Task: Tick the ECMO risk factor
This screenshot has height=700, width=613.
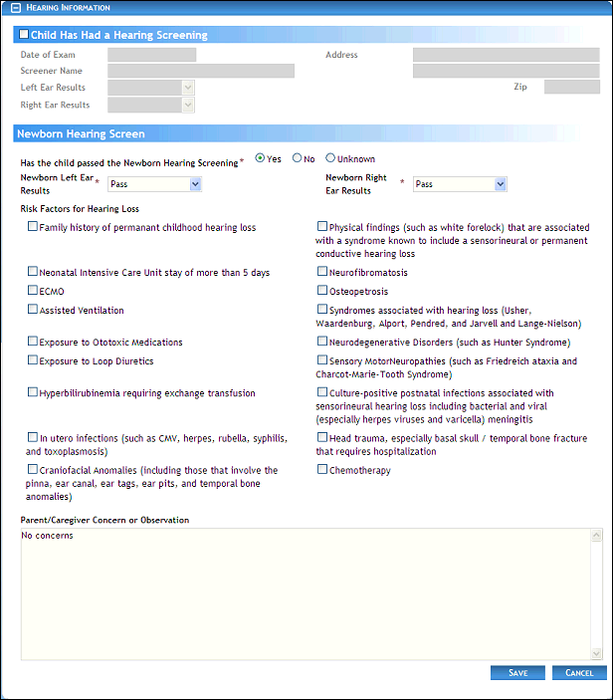Action: pos(33,291)
